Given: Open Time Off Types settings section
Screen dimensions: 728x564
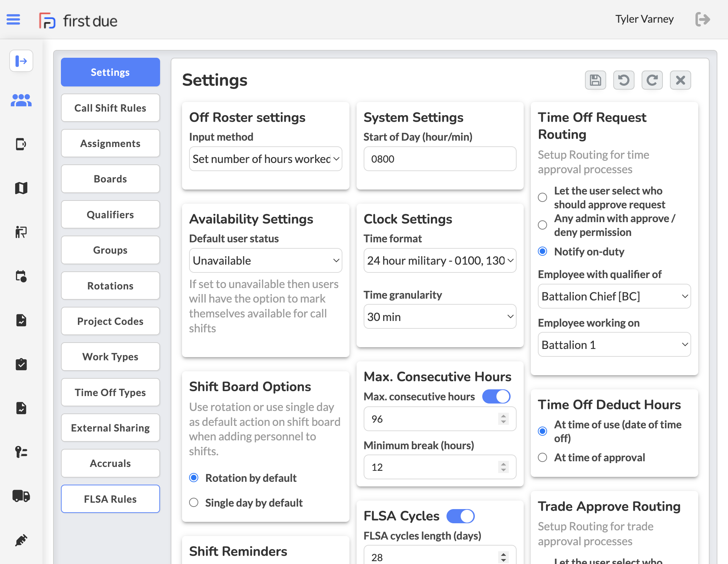Looking at the screenshot, I should coord(110,392).
